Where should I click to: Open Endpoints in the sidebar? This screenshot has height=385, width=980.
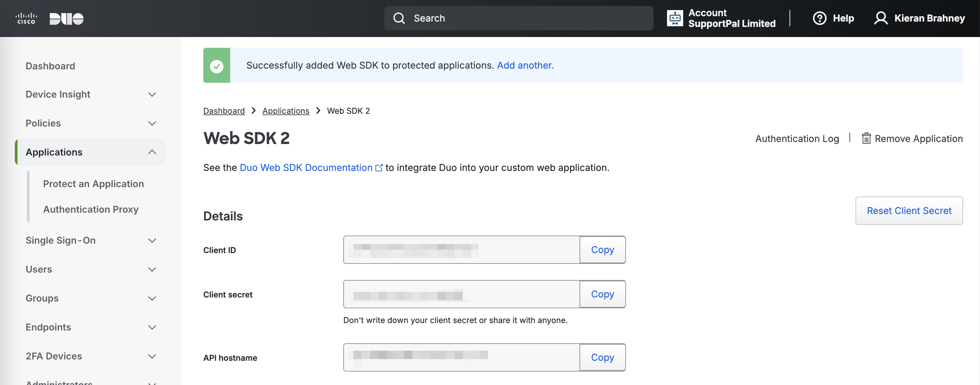click(48, 327)
